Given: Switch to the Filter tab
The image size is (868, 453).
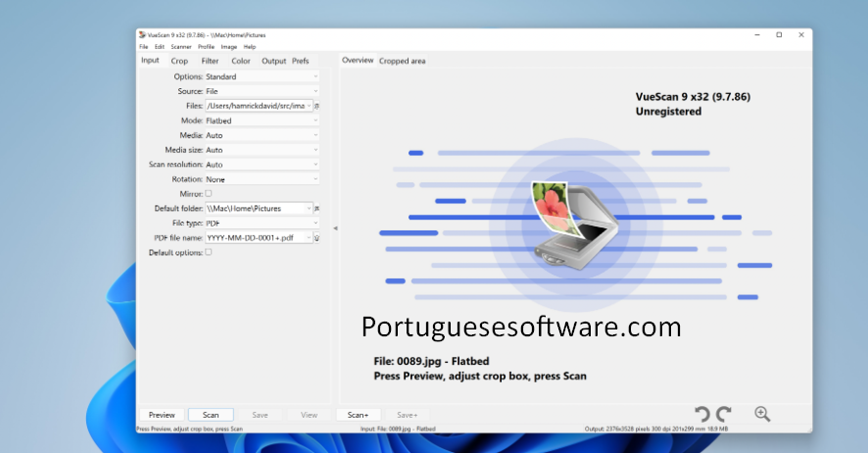Looking at the screenshot, I should pyautogui.click(x=210, y=61).
